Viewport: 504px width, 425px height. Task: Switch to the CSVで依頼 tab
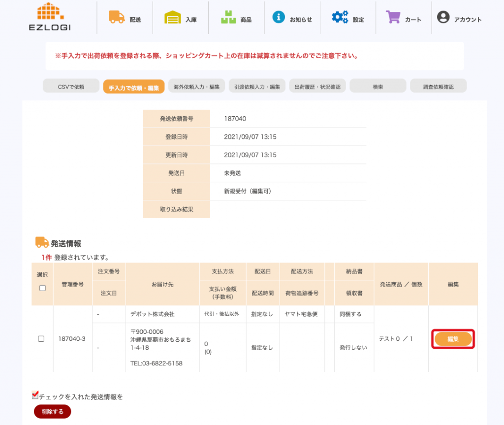[71, 87]
